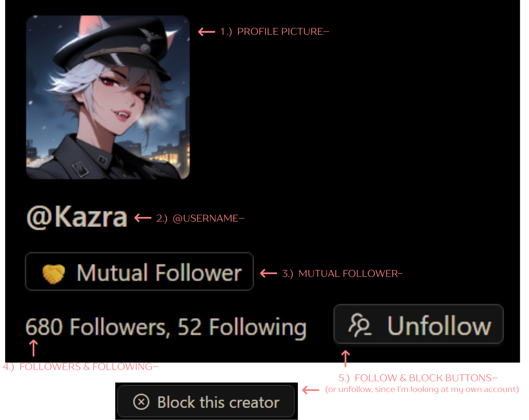Click the upward arrow below Unfollow button
The image size is (529, 420).
point(345,359)
